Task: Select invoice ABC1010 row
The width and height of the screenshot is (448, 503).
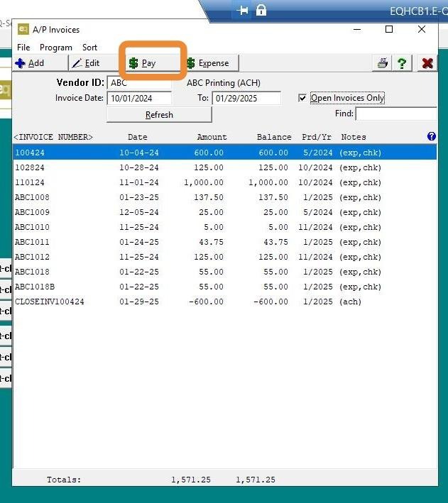Action: [x=225, y=227]
